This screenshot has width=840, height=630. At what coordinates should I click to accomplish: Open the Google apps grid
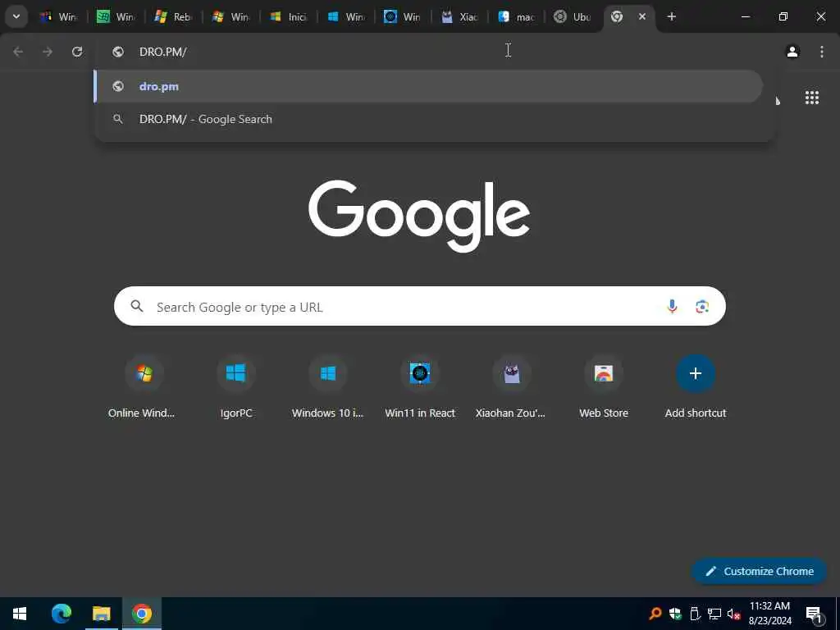coord(811,98)
